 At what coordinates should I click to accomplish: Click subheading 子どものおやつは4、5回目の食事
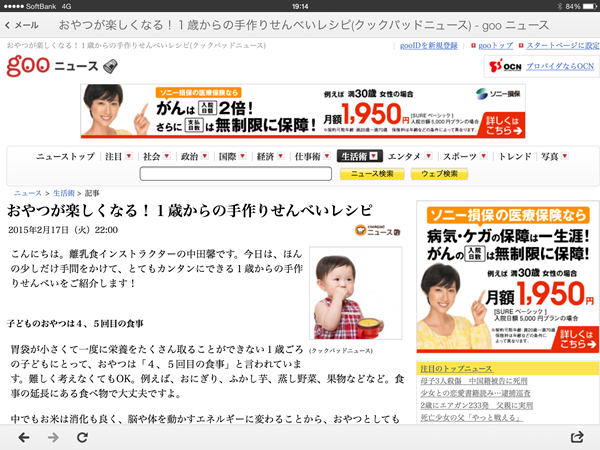pyautogui.click(x=75, y=324)
